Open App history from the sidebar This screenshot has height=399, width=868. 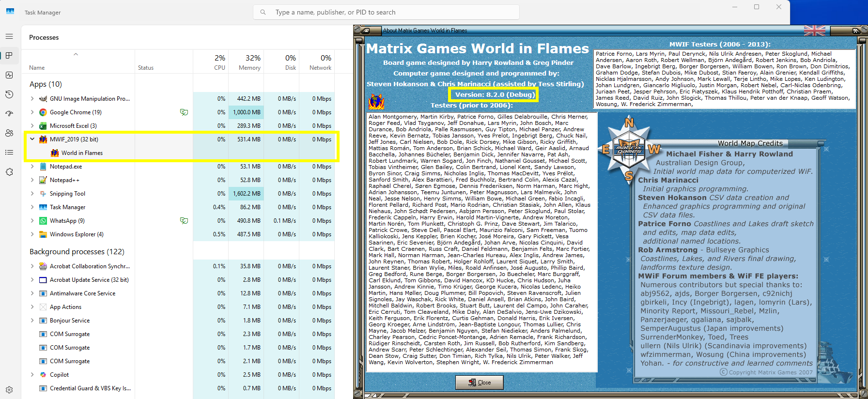[x=9, y=94]
